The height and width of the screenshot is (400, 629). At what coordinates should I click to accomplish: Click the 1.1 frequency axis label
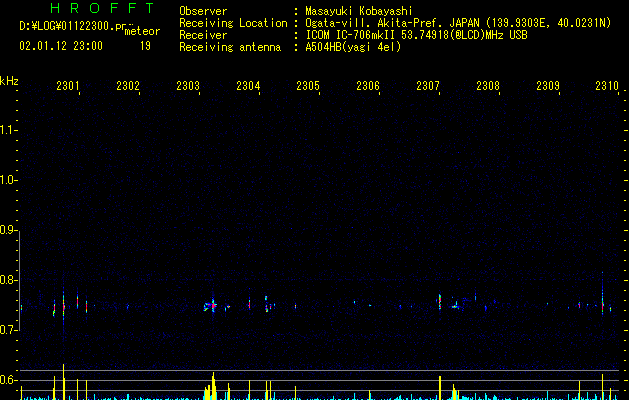[8, 130]
